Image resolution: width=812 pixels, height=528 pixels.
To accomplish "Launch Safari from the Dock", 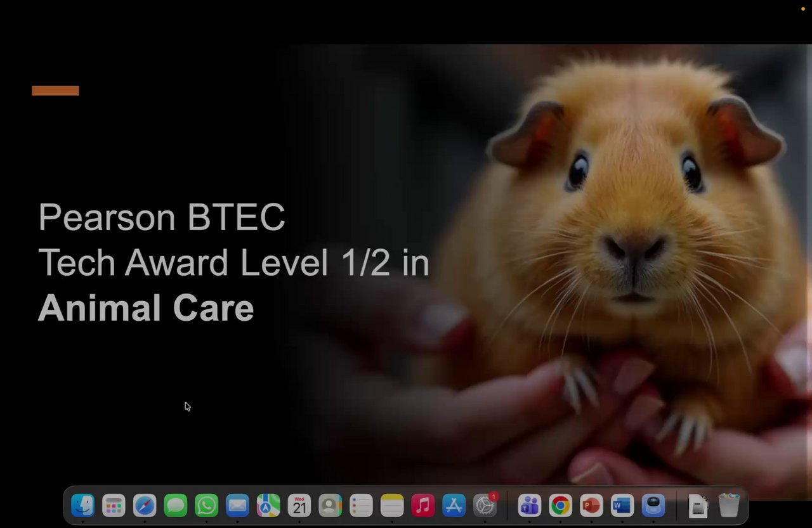I will click(x=145, y=505).
